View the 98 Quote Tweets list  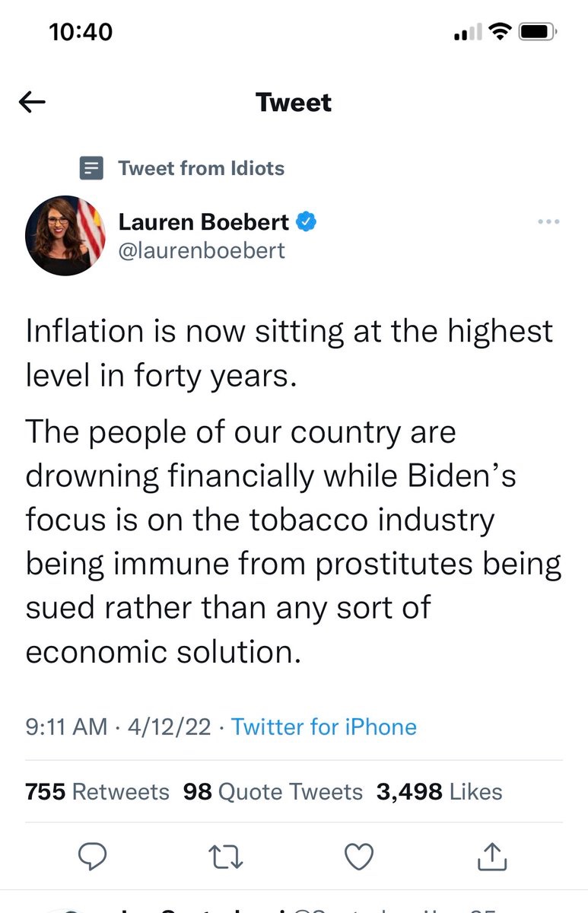point(273,791)
